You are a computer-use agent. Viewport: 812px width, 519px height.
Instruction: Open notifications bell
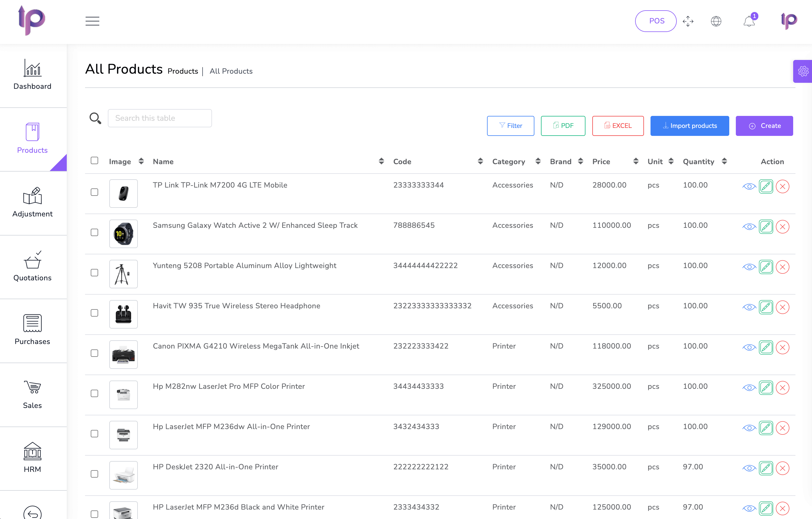tap(749, 21)
